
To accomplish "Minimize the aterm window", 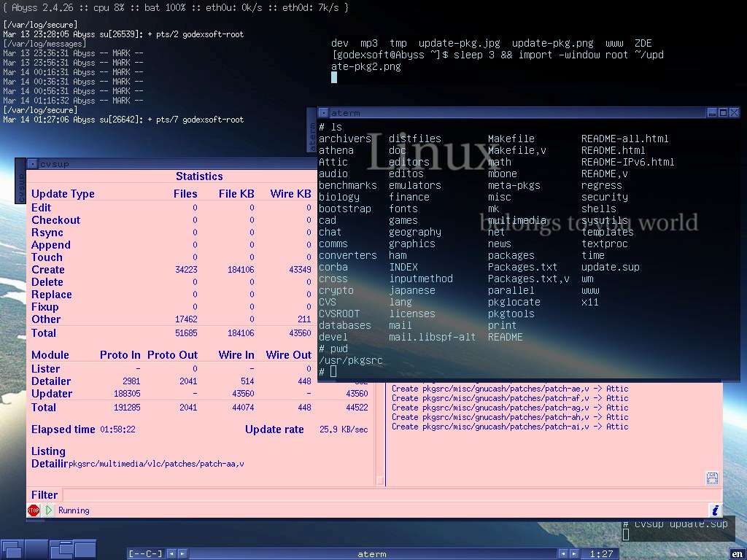I will tap(712, 113).
